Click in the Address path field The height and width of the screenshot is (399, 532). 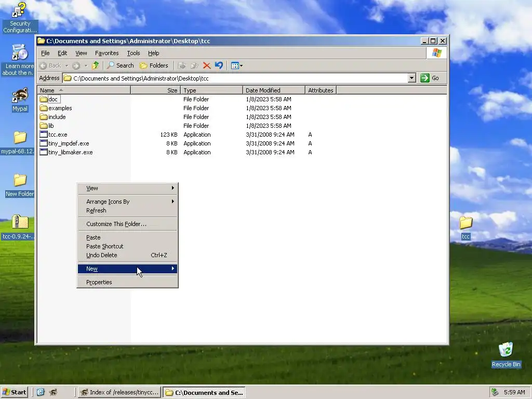pyautogui.click(x=235, y=78)
